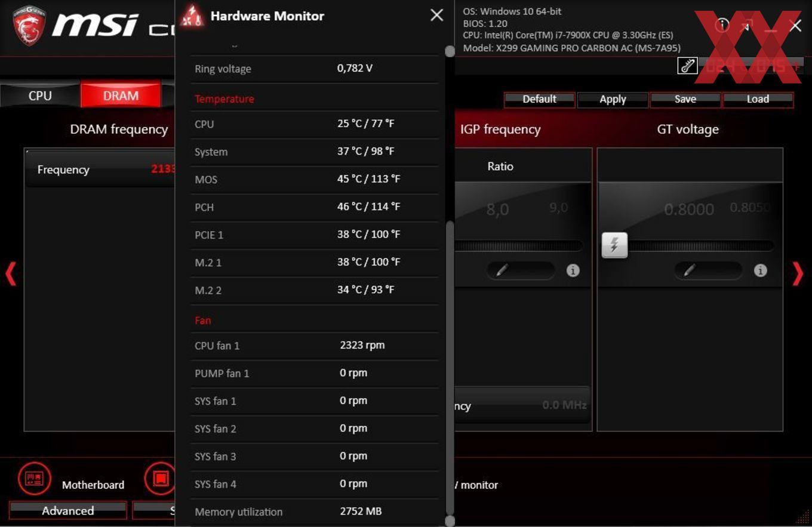Click the MOS temperature label
Screen dimensions: 812x527
point(206,180)
